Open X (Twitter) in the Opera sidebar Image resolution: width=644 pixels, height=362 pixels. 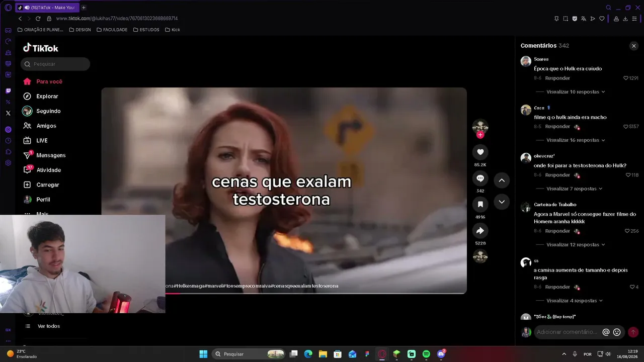(x=8, y=113)
